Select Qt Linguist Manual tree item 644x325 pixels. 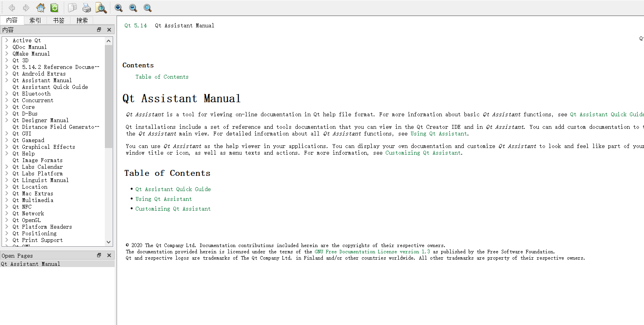click(40, 180)
